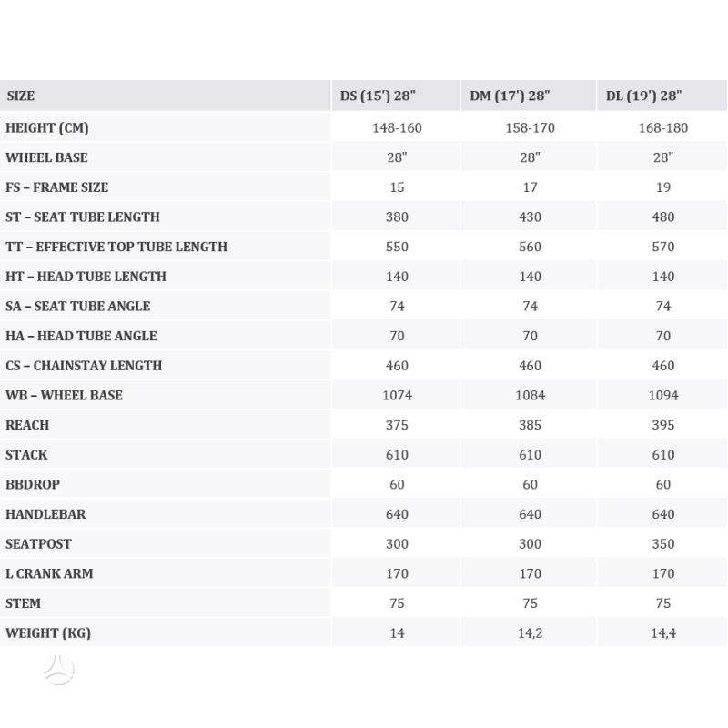This screenshot has width=728, height=728.
Task: Click the DM (17') 28" column header
Action: (x=510, y=96)
